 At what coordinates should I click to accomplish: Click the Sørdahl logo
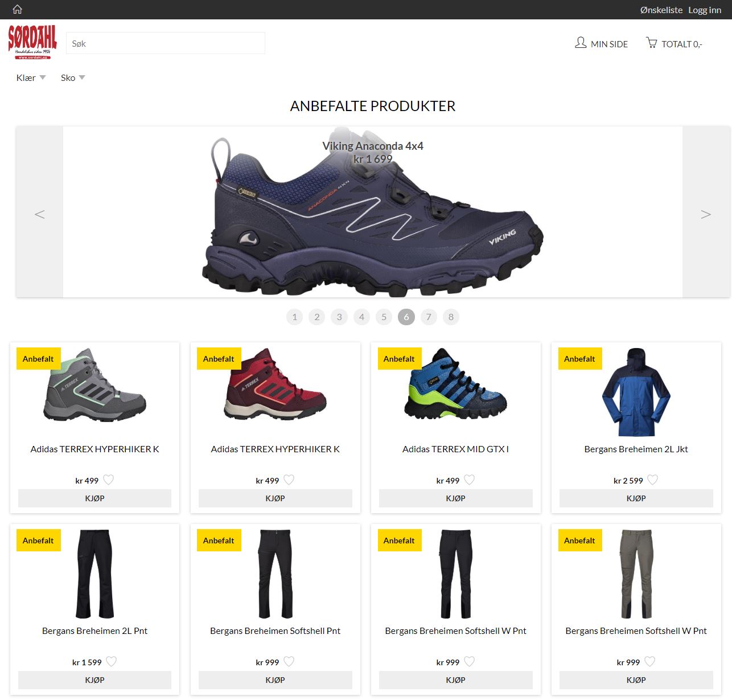(32, 42)
